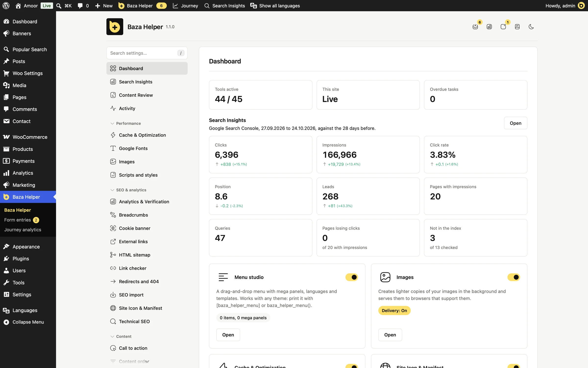Open External links settings
588x368 pixels.
click(147, 241)
